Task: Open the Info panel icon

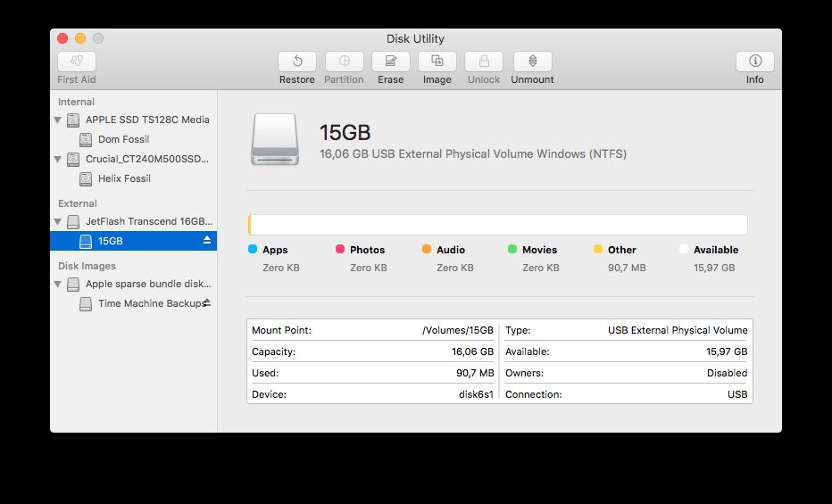Action: point(754,62)
